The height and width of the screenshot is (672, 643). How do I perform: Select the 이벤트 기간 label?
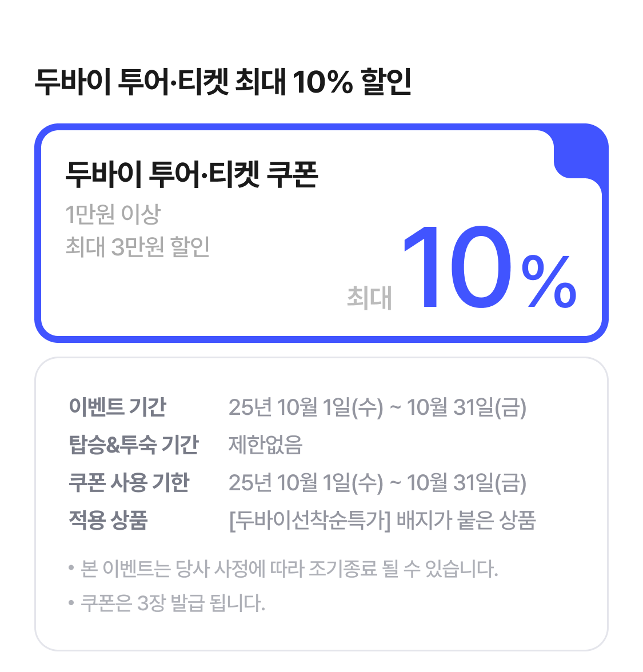tap(117, 407)
